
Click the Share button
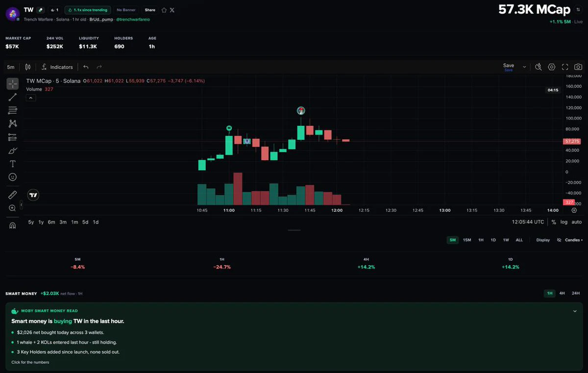150,10
